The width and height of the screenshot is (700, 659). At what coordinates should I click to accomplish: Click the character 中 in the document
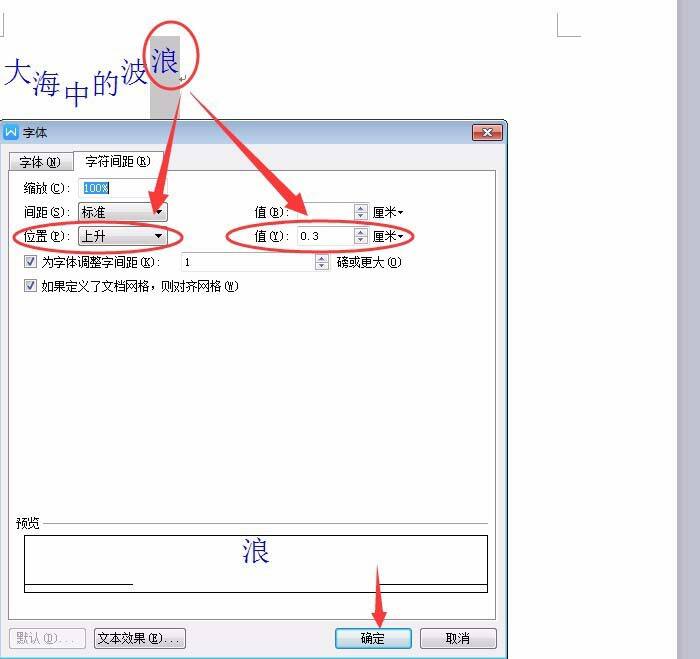[x=76, y=94]
